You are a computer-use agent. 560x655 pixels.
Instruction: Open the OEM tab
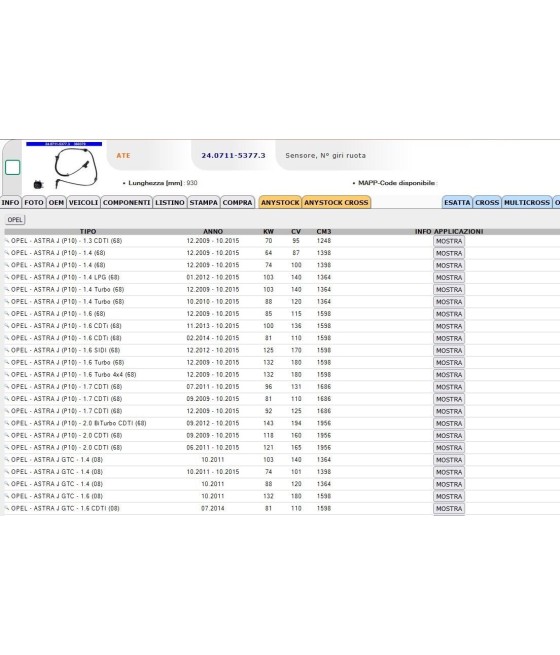pos(56,202)
